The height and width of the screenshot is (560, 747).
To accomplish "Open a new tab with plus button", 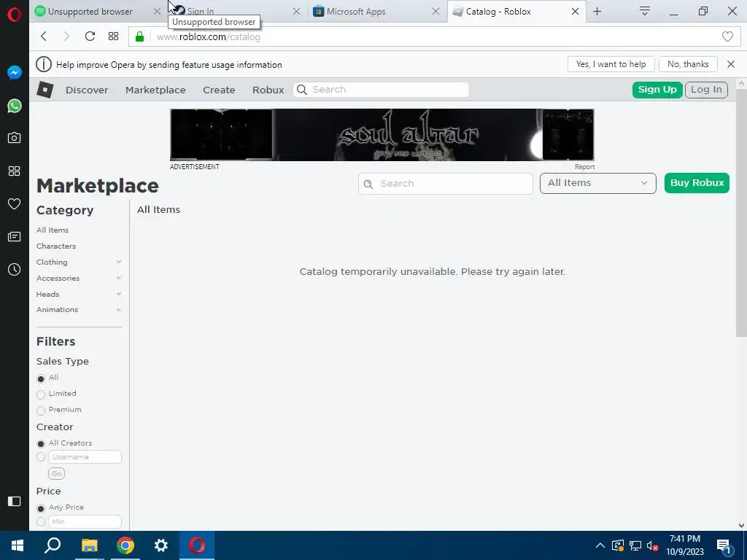I will coord(597,12).
